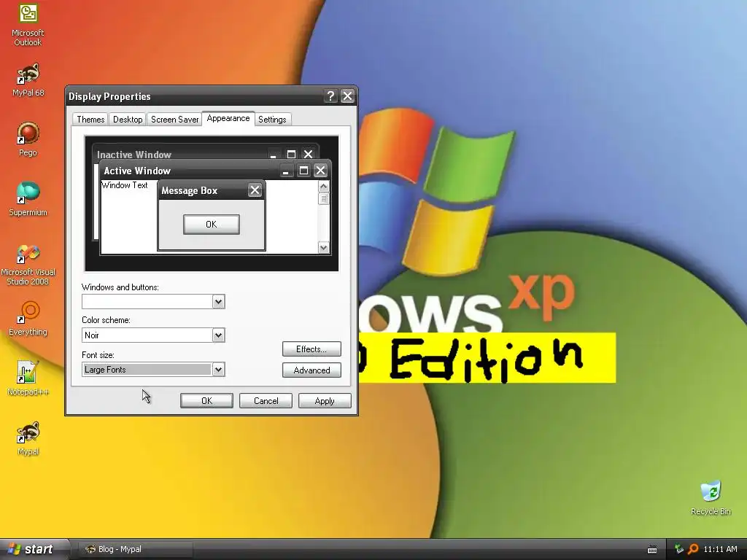The height and width of the screenshot is (560, 747).
Task: Select Microsoft Visual Studio 2008 icon
Action: click(28, 265)
